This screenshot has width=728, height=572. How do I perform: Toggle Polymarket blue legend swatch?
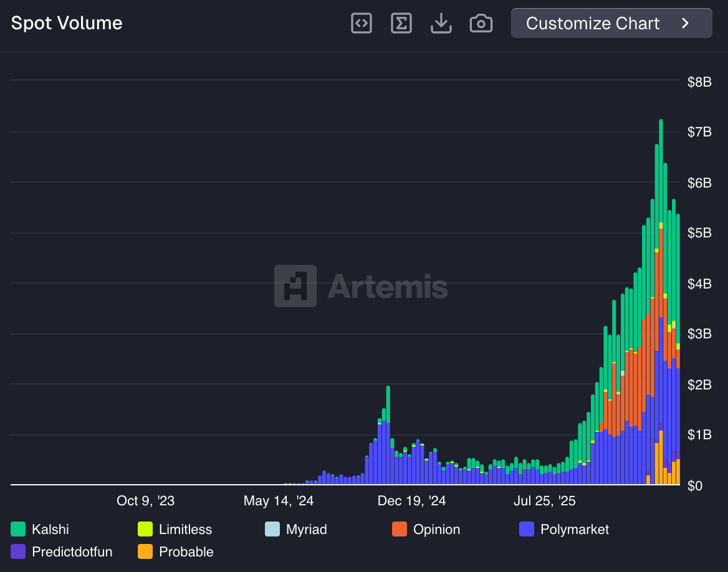click(527, 529)
